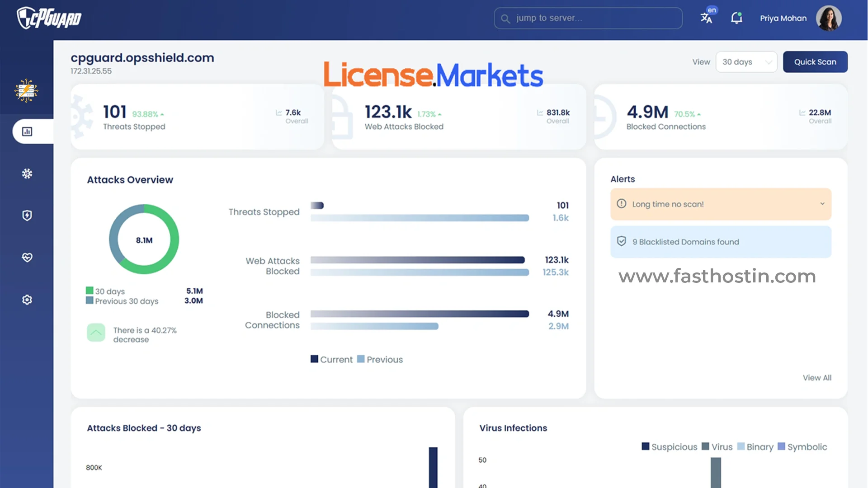Click the alert warning circle icon
The width and height of the screenshot is (868, 488).
[622, 204]
